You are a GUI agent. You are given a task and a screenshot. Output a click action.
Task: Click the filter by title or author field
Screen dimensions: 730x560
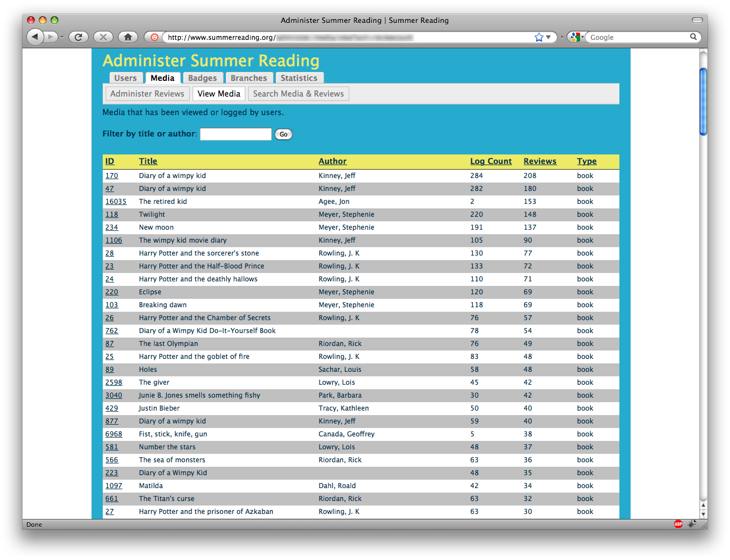[236, 134]
